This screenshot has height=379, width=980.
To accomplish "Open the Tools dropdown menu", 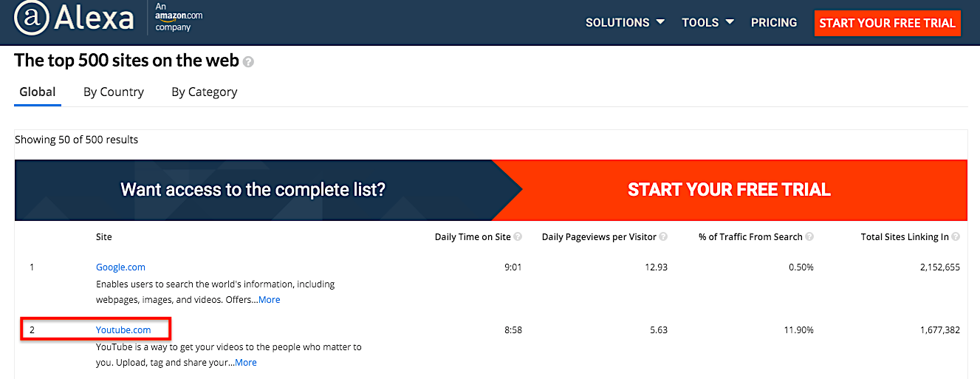I will click(707, 22).
